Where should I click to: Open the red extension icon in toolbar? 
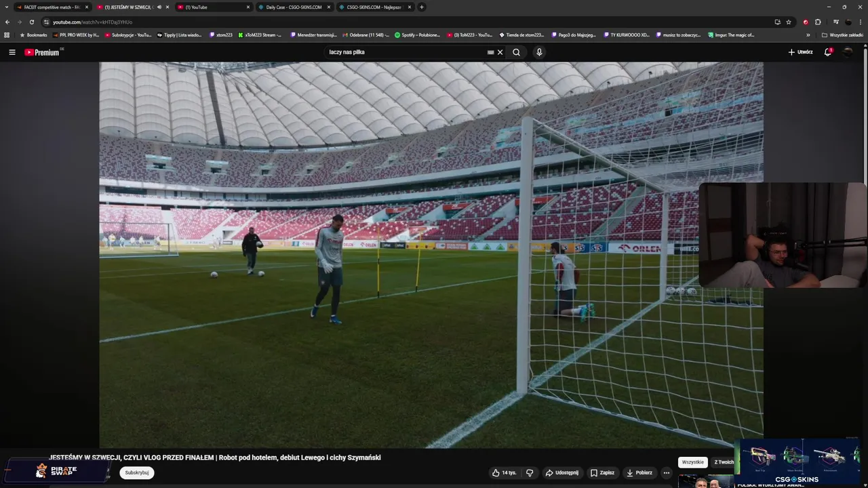(x=806, y=22)
